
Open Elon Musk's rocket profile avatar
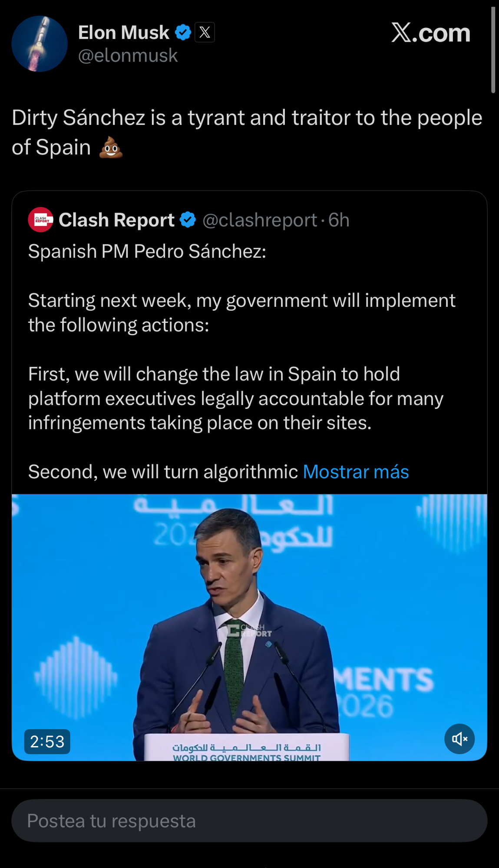click(x=40, y=44)
